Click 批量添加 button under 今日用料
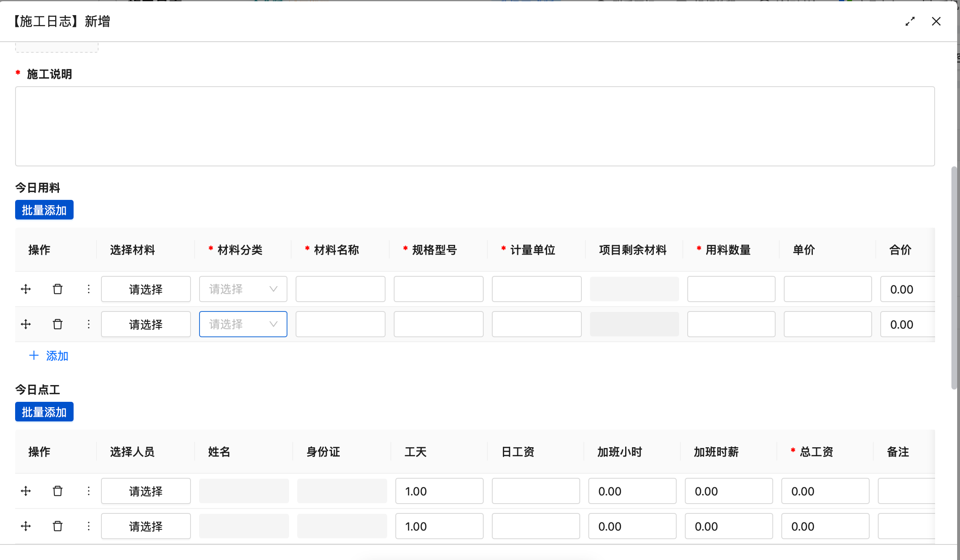 (x=44, y=210)
